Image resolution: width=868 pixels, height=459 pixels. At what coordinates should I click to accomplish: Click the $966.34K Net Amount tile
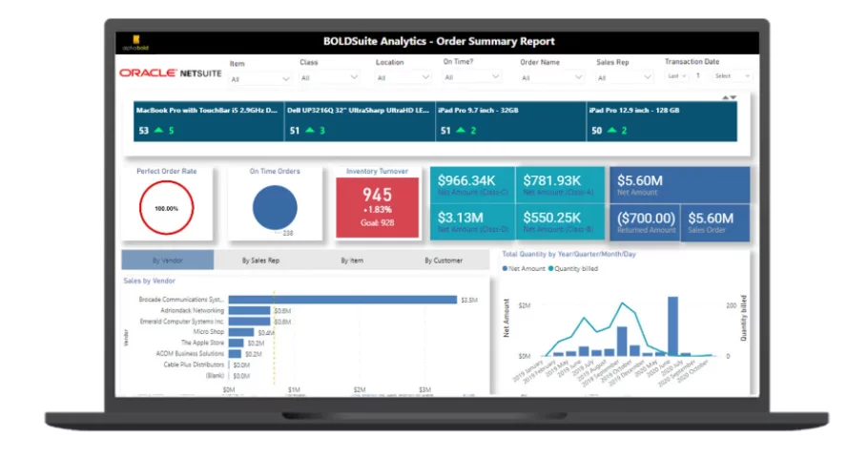point(472,185)
